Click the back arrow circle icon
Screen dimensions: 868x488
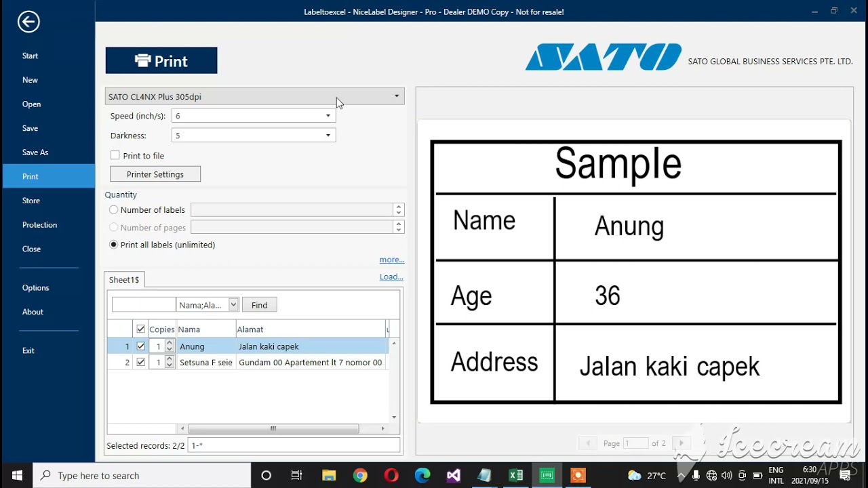28,22
